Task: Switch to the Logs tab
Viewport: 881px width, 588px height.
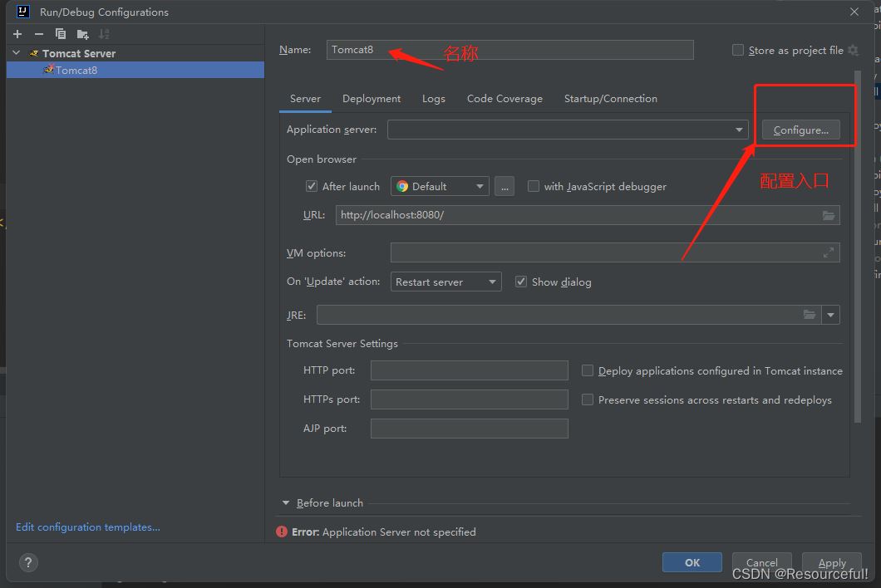Action: click(434, 98)
